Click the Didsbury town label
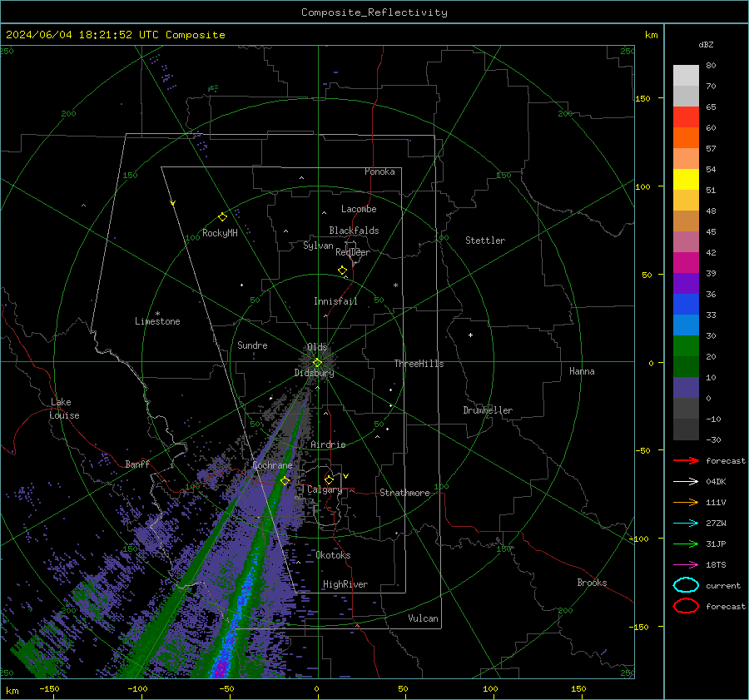This screenshot has height=700, width=749. tap(314, 373)
